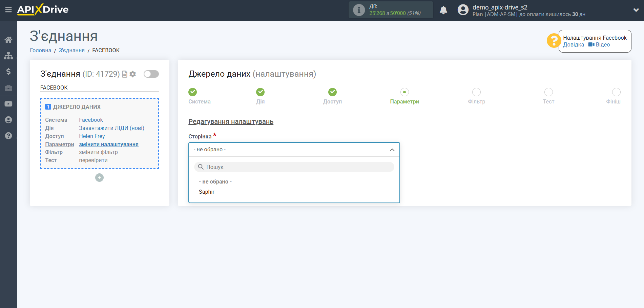Select Saphir from the page list
Image resolution: width=644 pixels, height=308 pixels.
[x=207, y=192]
